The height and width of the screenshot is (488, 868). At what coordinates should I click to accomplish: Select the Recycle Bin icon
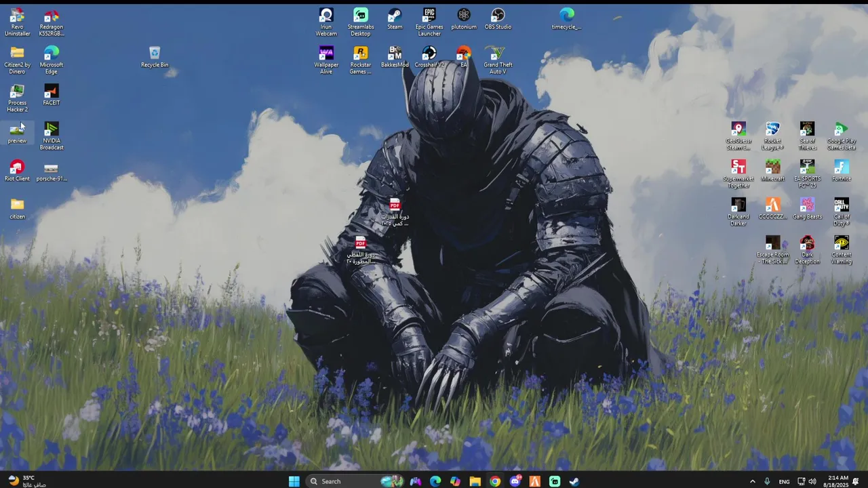tap(155, 57)
